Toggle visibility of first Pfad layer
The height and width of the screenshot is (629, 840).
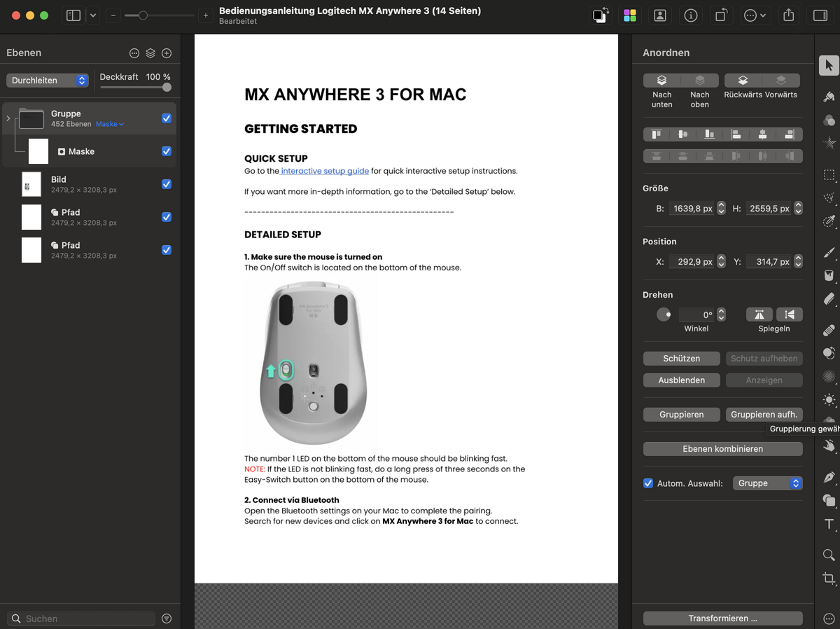tap(167, 217)
